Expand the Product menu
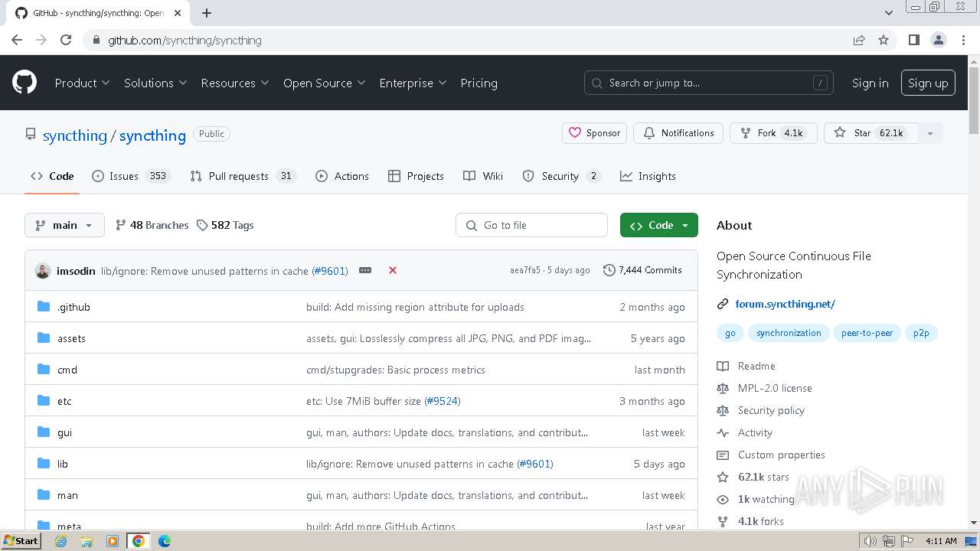 [82, 83]
